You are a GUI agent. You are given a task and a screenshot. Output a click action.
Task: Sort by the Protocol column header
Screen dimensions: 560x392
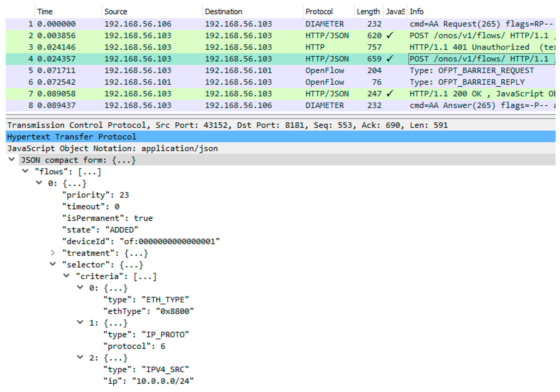coord(319,11)
